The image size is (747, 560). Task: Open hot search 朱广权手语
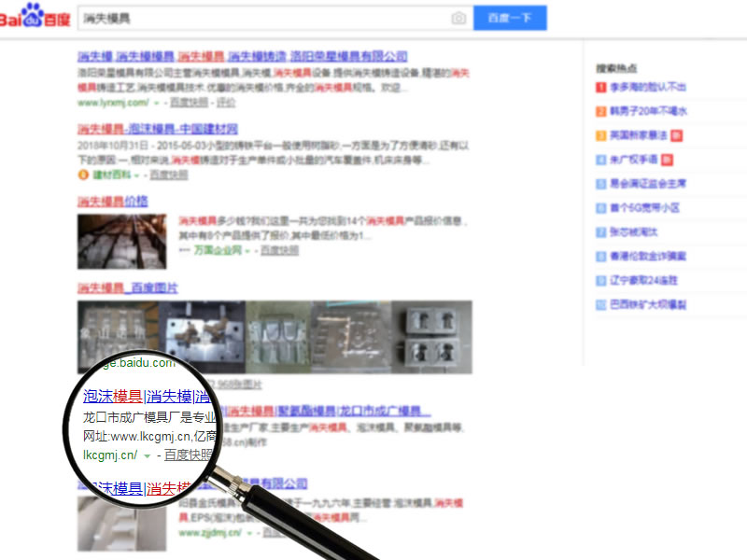pyautogui.click(x=634, y=160)
